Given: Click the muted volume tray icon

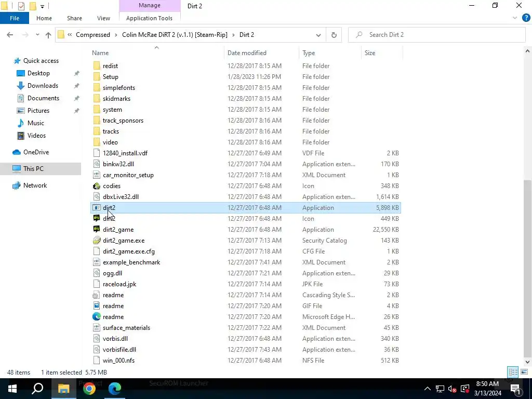Looking at the screenshot, I should 452,389.
